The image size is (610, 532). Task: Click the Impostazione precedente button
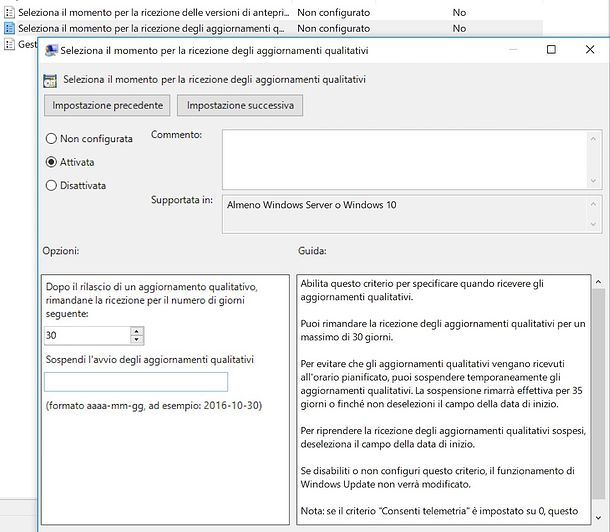[x=107, y=105]
